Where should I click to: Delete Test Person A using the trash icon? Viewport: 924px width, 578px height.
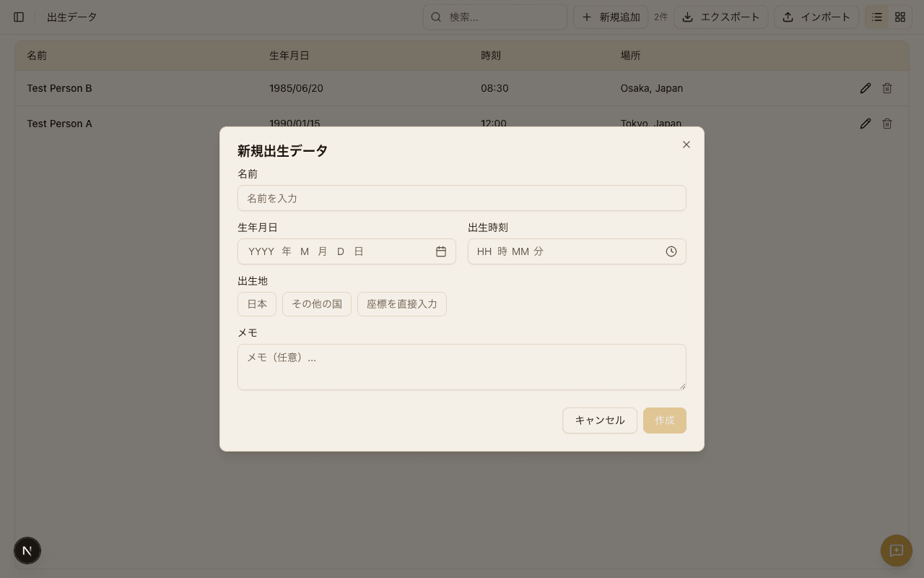(887, 123)
